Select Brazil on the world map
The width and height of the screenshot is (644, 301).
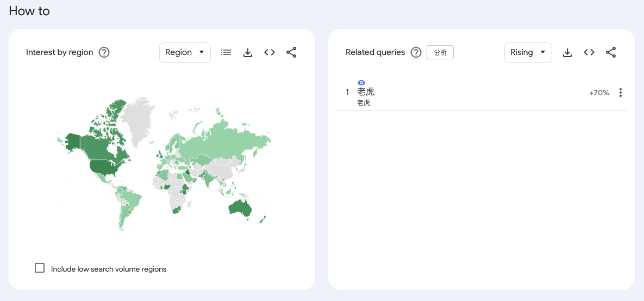132,201
